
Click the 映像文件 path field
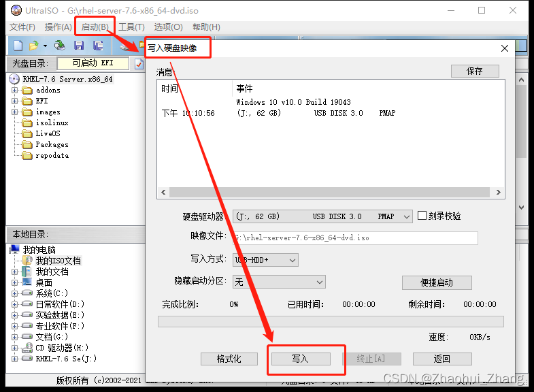[355, 238]
